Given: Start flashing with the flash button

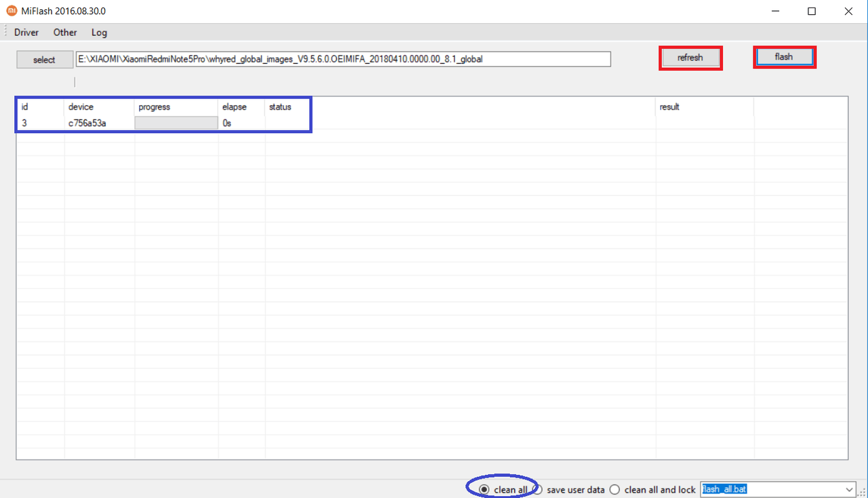Looking at the screenshot, I should point(784,57).
